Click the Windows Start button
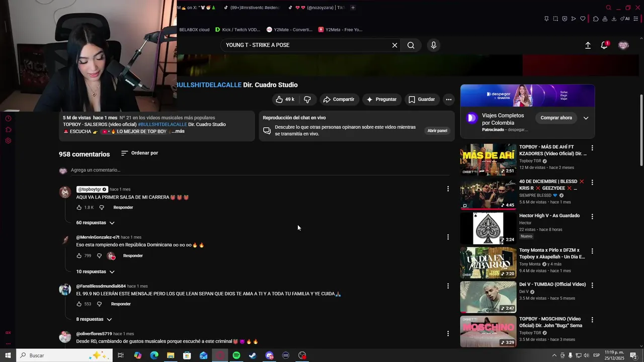The width and height of the screenshot is (644, 362). 8,355
